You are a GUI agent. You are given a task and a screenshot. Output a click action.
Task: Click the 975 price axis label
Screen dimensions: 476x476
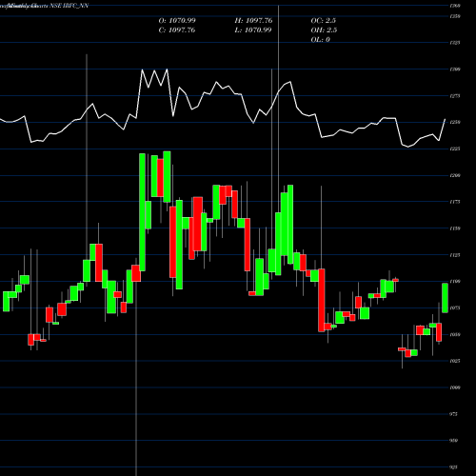[454, 414]
